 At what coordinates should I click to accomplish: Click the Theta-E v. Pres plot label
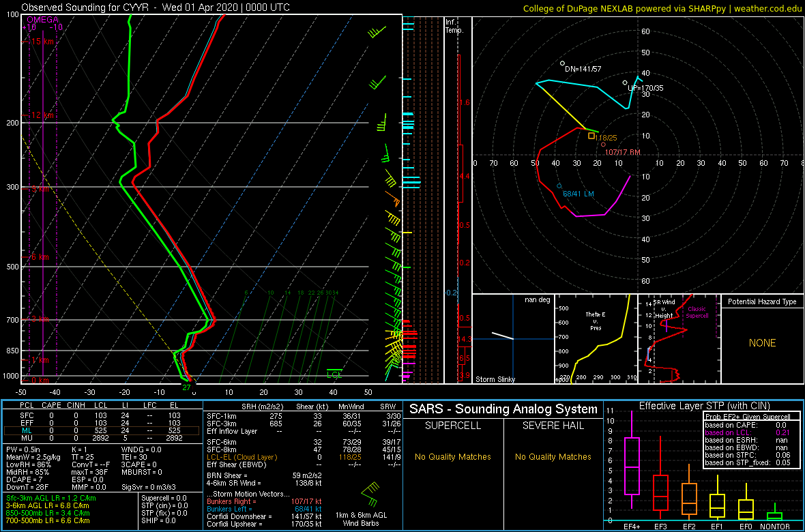[x=596, y=321]
